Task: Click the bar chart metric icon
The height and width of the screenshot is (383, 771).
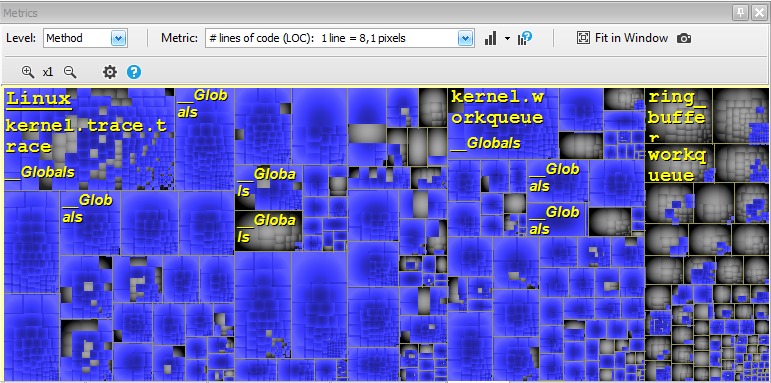Action: (x=490, y=38)
